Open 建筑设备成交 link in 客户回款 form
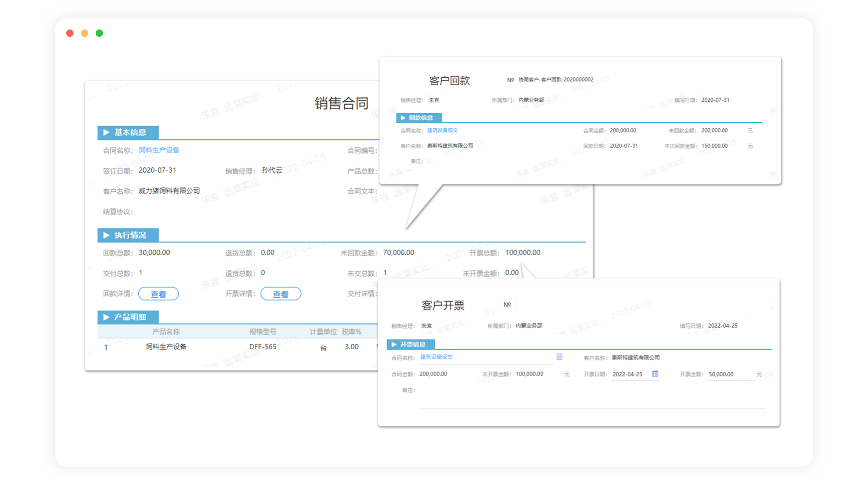The width and height of the screenshot is (868, 485). point(442,130)
